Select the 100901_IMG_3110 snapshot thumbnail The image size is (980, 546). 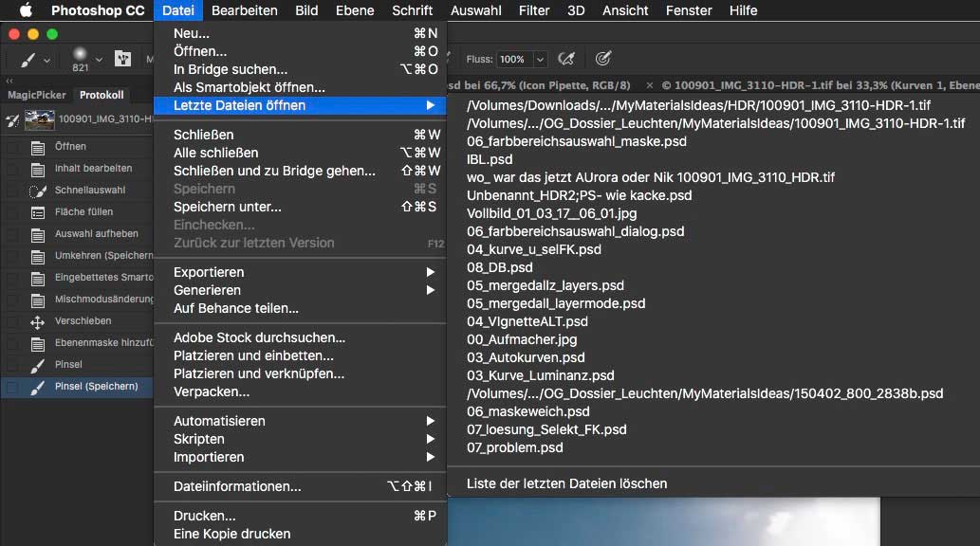point(40,119)
